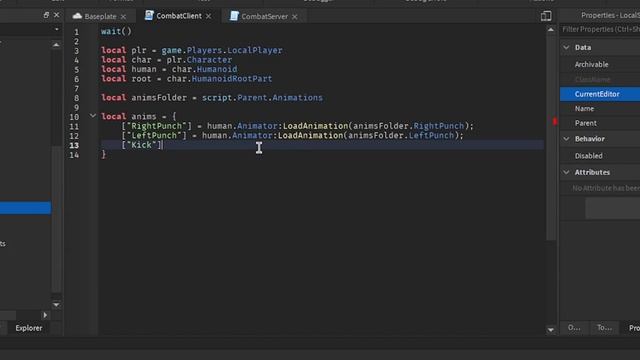Open the Explorer filter dropdown arrow
This screenshot has width=640, height=360.
tap(56, 29)
